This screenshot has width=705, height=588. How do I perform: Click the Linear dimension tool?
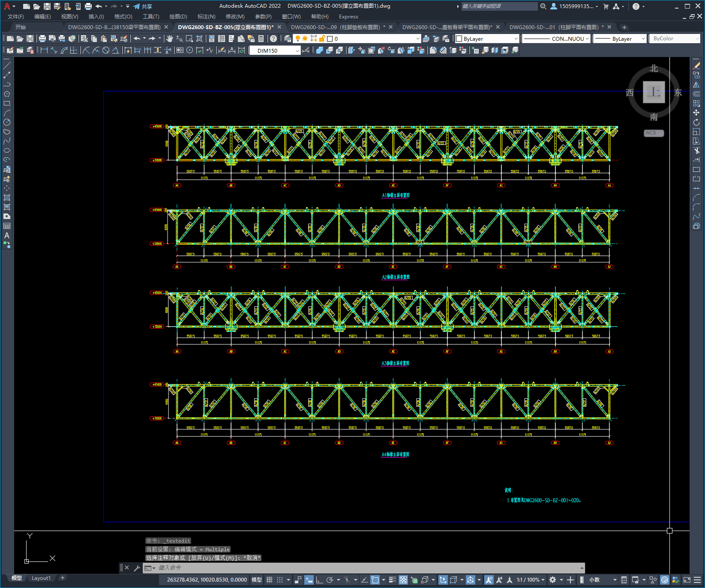(44, 50)
